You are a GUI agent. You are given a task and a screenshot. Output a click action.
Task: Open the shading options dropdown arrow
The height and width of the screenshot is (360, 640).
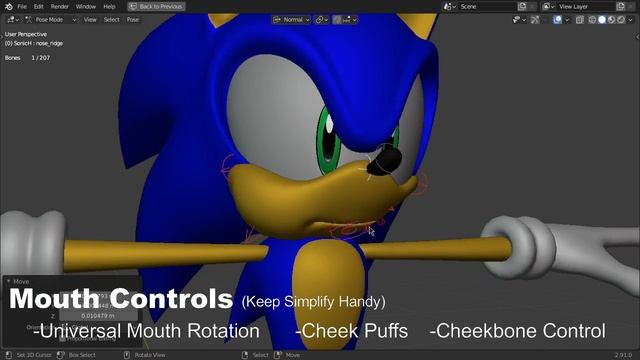(x=630, y=20)
